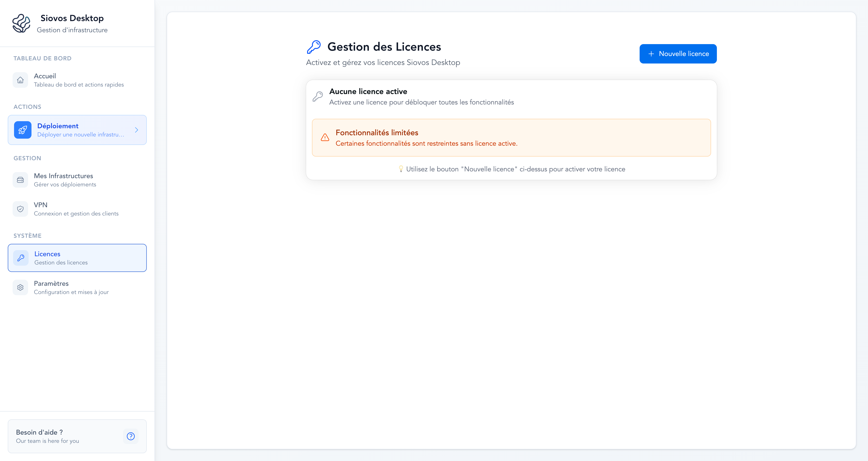This screenshot has height=461, width=868.
Task: Click the Licences key icon in sidebar
Action: click(21, 258)
